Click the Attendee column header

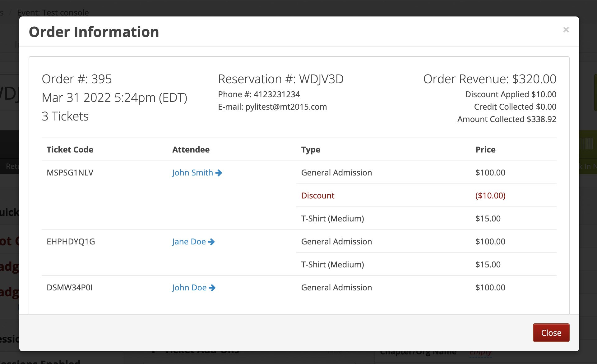[191, 150]
